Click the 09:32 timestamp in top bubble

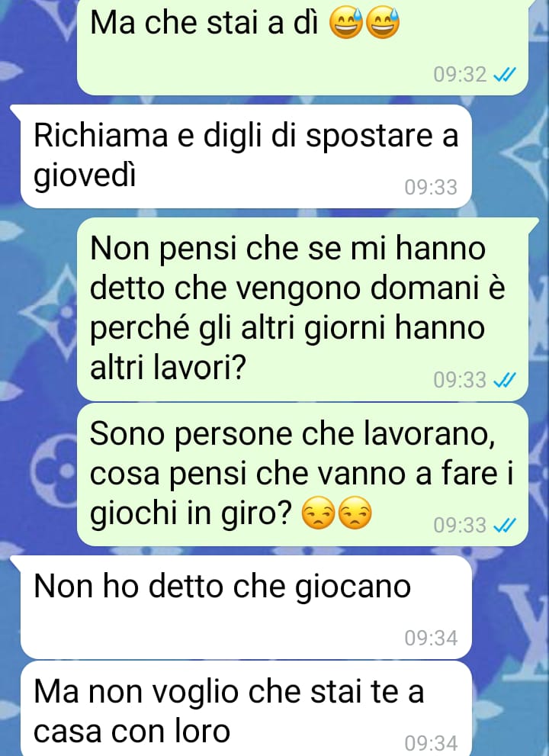(x=460, y=75)
